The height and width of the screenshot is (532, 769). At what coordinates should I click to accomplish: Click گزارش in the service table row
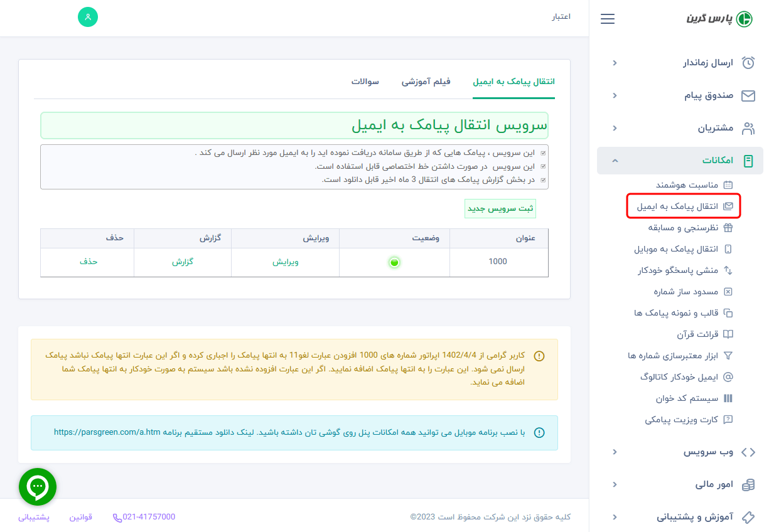click(182, 262)
